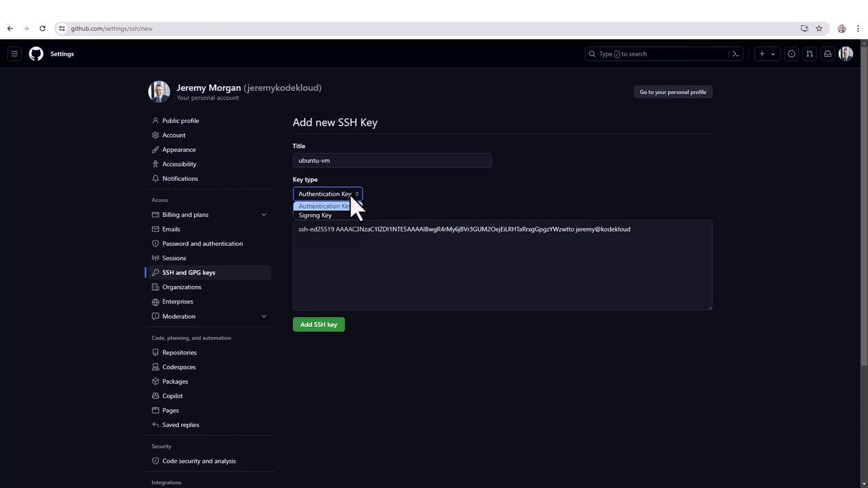The width and height of the screenshot is (868, 488).
Task: Click the Key type dropdown
Action: click(x=328, y=194)
